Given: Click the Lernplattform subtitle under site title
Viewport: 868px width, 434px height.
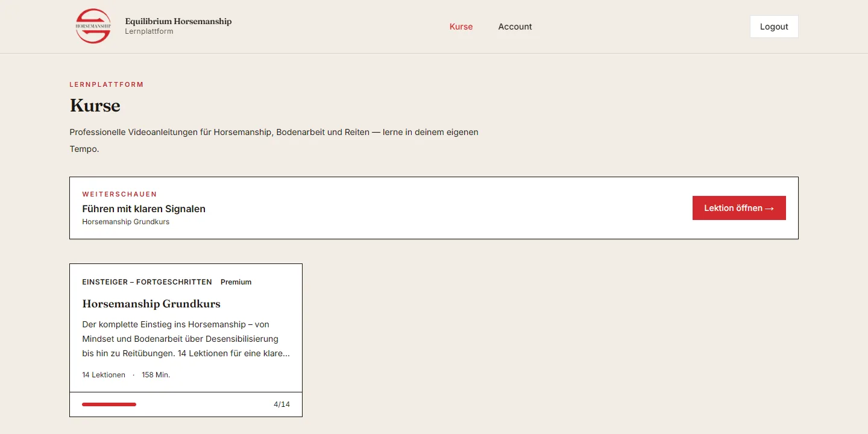Looking at the screenshot, I should click(x=149, y=31).
